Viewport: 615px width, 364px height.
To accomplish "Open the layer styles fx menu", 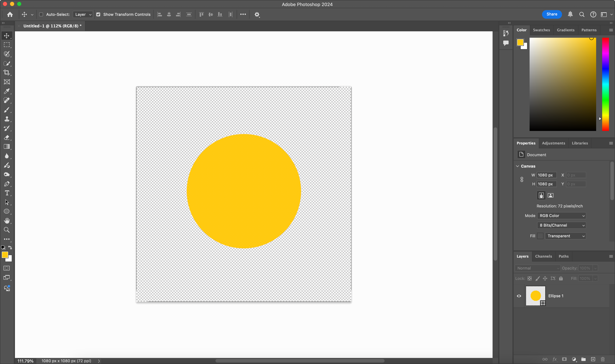I will click(555, 359).
